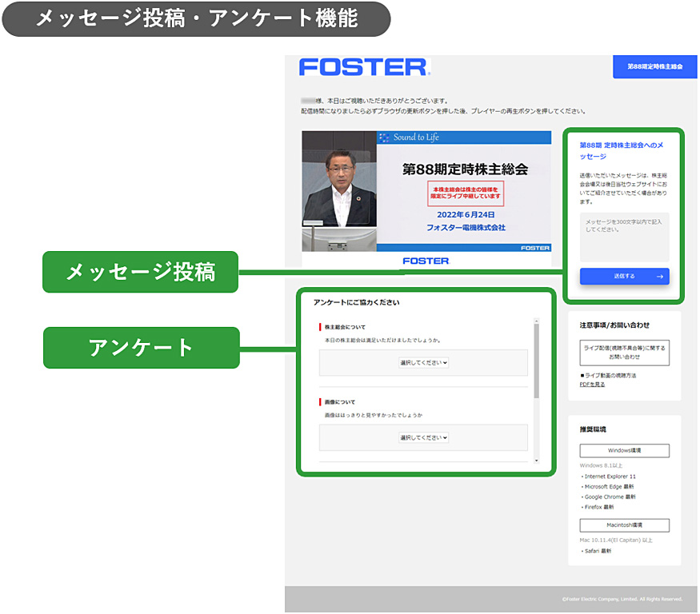
Task: Open the PDFを見る link
Action: pyautogui.click(x=592, y=385)
